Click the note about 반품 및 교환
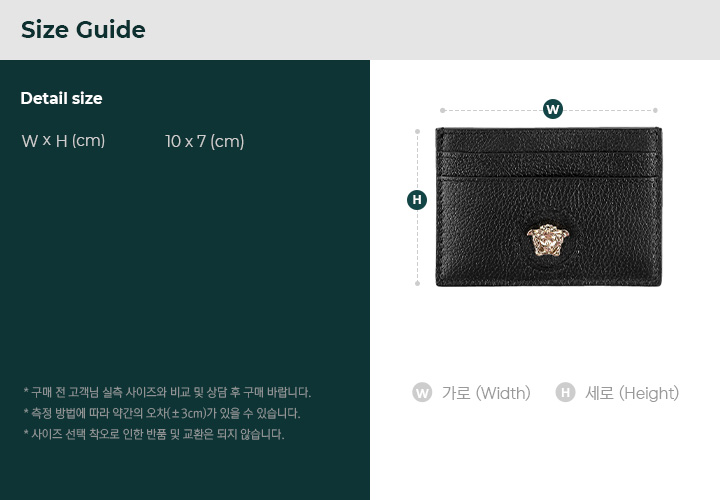The height and width of the screenshot is (500, 720). click(154, 434)
